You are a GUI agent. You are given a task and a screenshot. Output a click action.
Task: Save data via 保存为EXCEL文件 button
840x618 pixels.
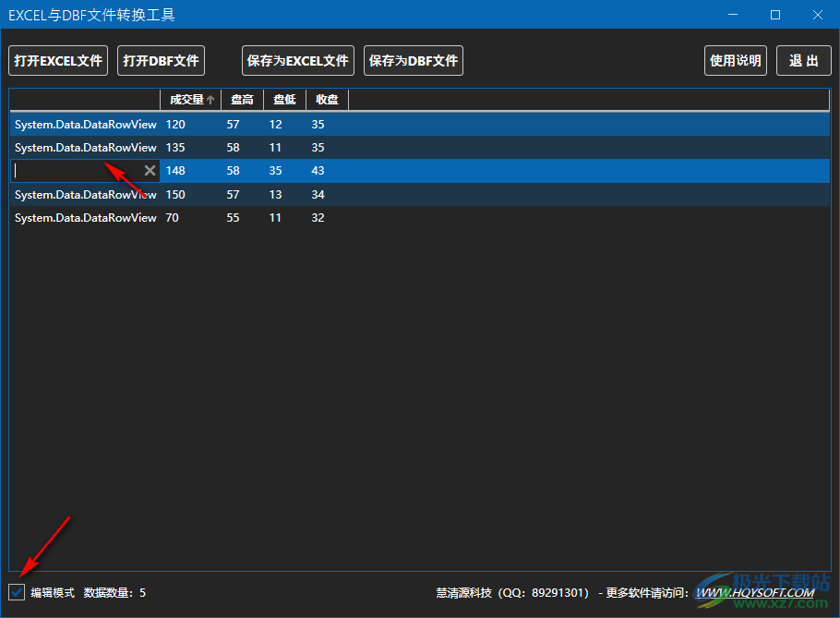[x=298, y=61]
